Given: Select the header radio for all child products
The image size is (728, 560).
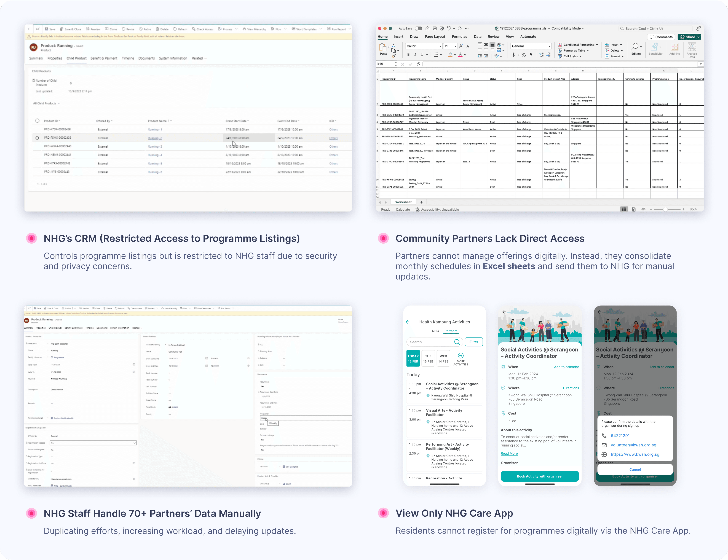Looking at the screenshot, I should (37, 121).
